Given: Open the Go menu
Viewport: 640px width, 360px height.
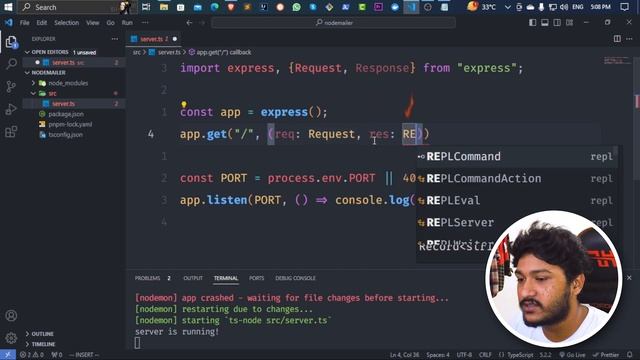Looking at the screenshot, I should coord(111,23).
